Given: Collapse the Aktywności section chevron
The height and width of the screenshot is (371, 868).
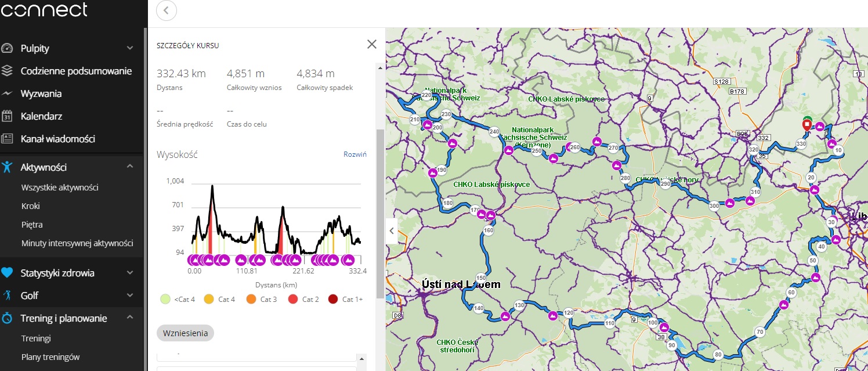Looking at the screenshot, I should pyautogui.click(x=130, y=167).
